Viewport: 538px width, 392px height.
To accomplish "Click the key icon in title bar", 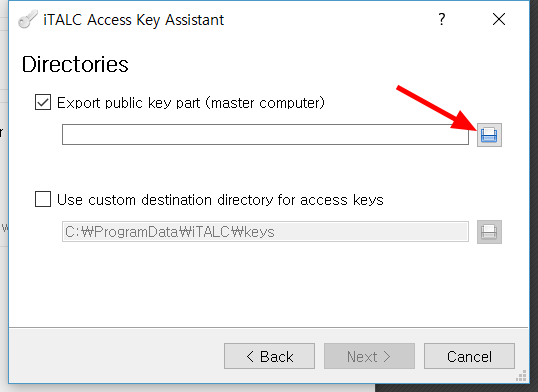I will point(27,20).
